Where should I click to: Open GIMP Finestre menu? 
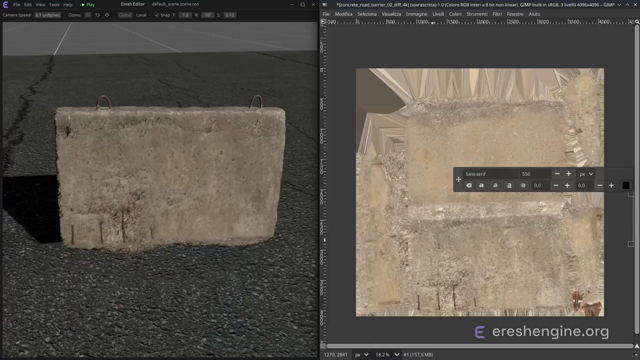[x=515, y=14]
